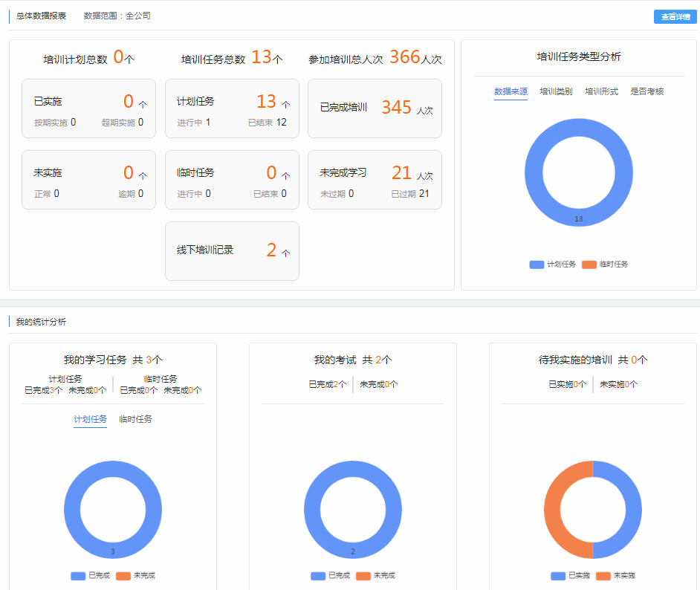Toggle blue 计划任务 legend in 培训任务类型分析

tap(553, 265)
